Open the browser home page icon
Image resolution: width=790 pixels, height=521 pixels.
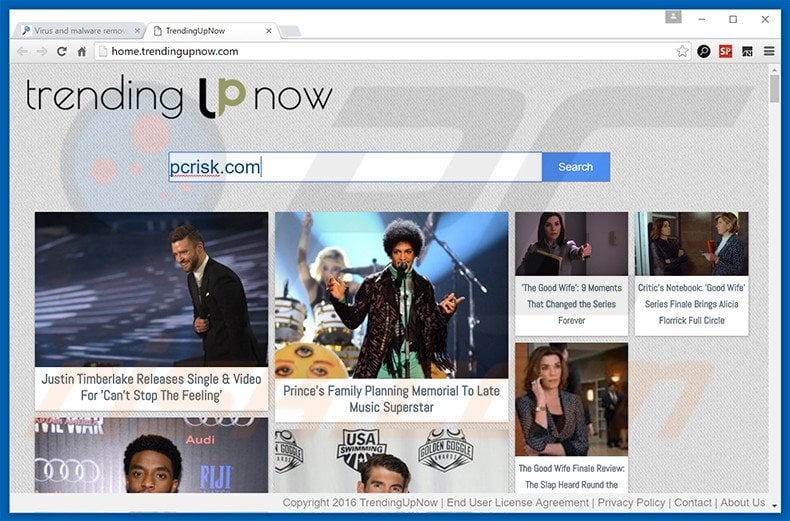click(x=82, y=51)
